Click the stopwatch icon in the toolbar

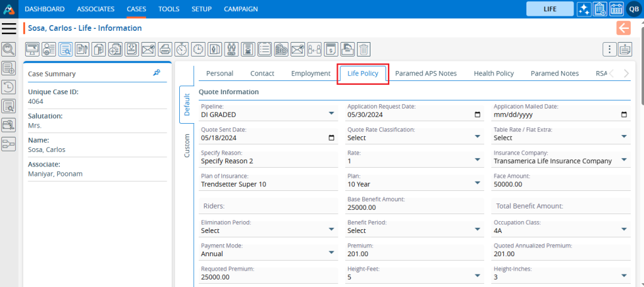[181, 48]
